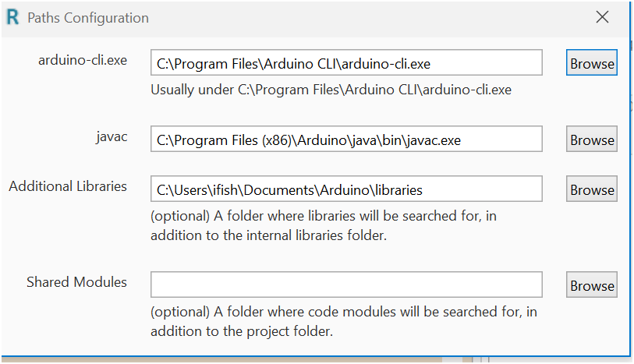Viewport: 634px width, 364px height.
Task: Click into the javac path field
Action: 346,140
